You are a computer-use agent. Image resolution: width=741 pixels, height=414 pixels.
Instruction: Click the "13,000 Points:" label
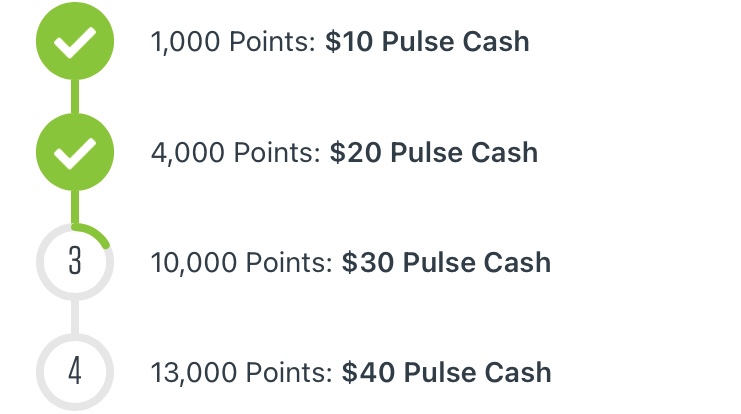[241, 372]
